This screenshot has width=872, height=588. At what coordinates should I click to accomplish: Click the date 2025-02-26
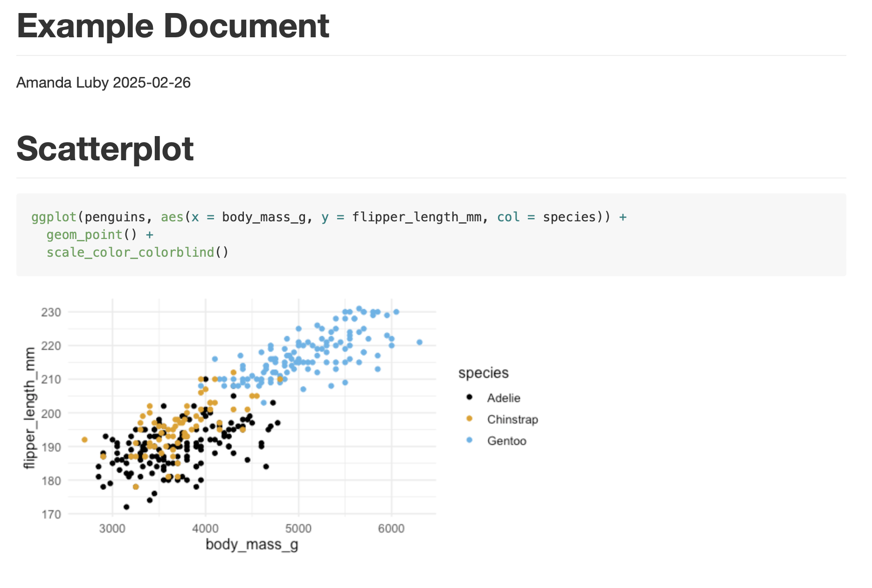tap(152, 82)
